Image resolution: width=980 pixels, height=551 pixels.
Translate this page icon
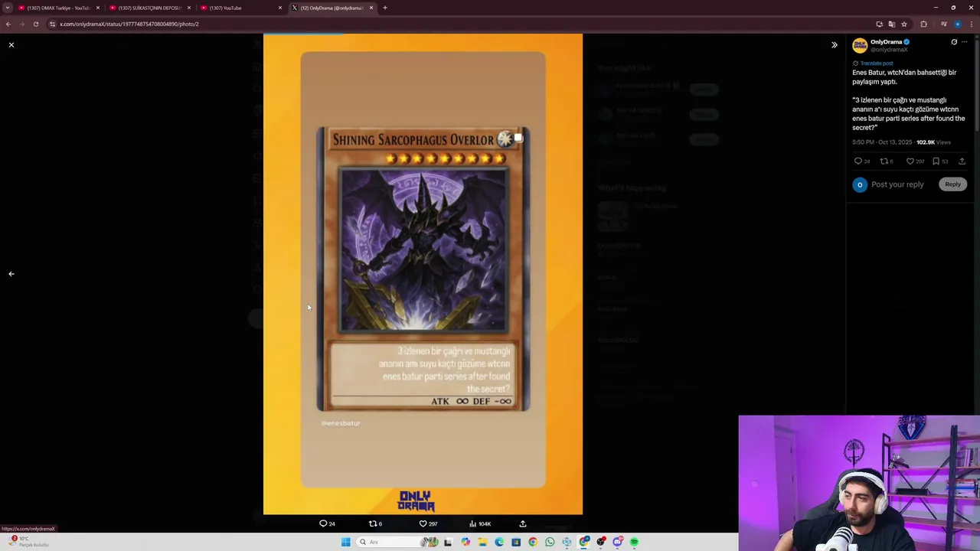pyautogui.click(x=891, y=24)
